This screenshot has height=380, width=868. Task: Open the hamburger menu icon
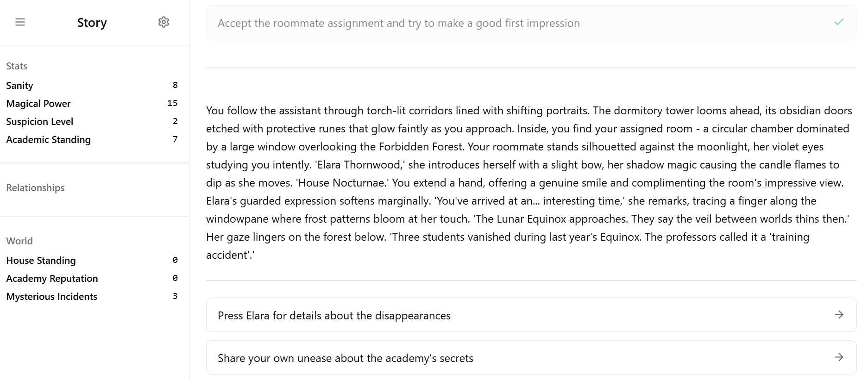20,22
